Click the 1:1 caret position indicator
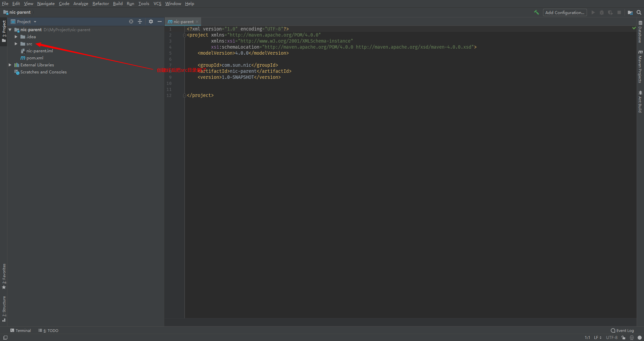Image resolution: width=644 pixels, height=341 pixels. (x=587, y=338)
